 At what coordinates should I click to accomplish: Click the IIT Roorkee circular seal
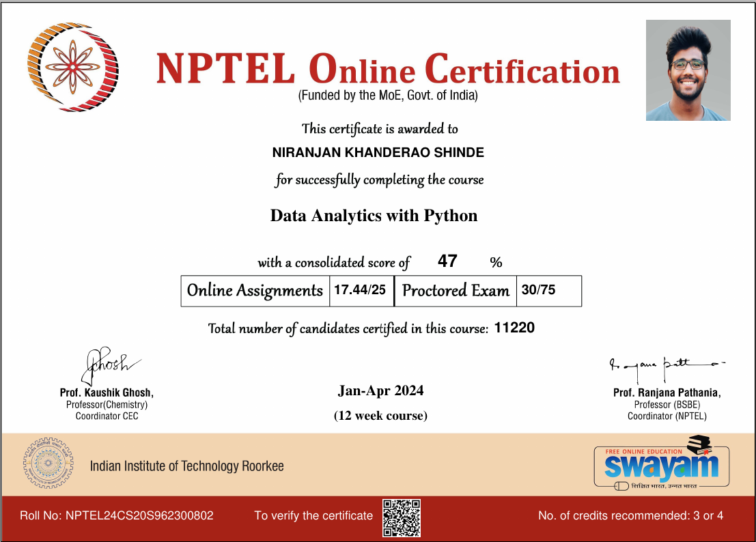point(48,463)
